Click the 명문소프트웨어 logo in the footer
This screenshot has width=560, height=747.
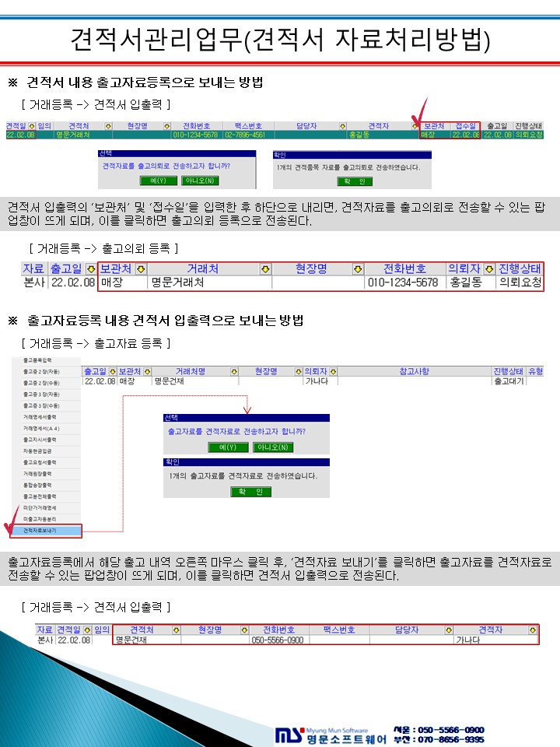[x=331, y=735]
